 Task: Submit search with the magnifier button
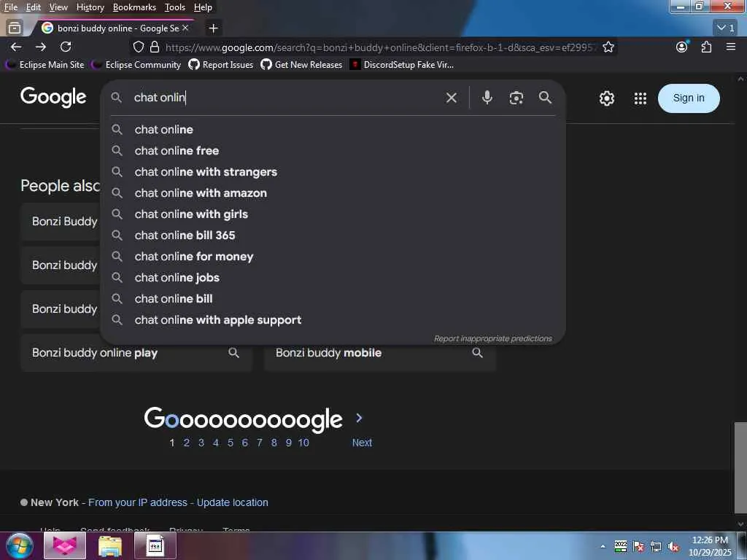tap(546, 98)
